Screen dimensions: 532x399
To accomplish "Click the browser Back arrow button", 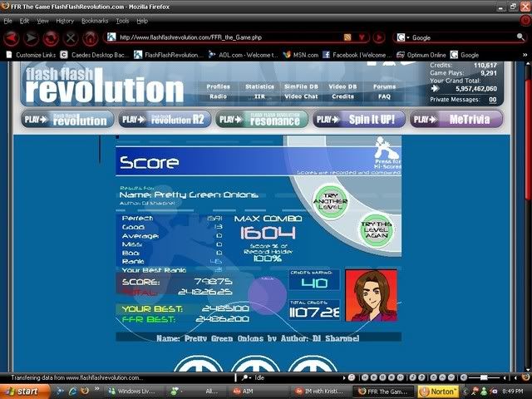I will click(x=11, y=37).
